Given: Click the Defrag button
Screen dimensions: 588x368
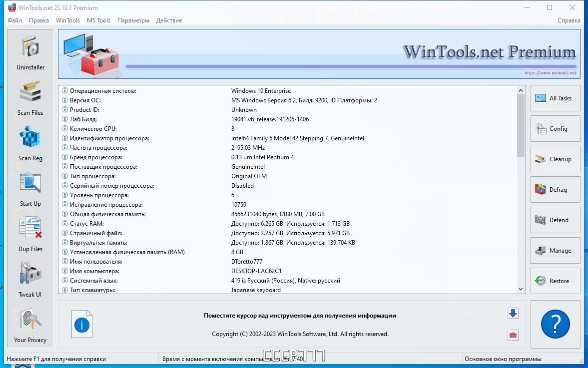Looking at the screenshot, I should point(556,190).
